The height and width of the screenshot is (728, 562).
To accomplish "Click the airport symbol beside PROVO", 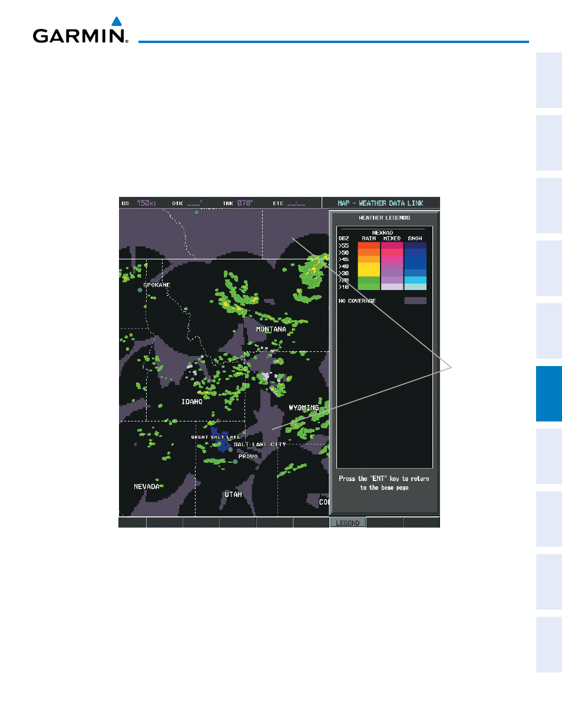I will click(235, 462).
